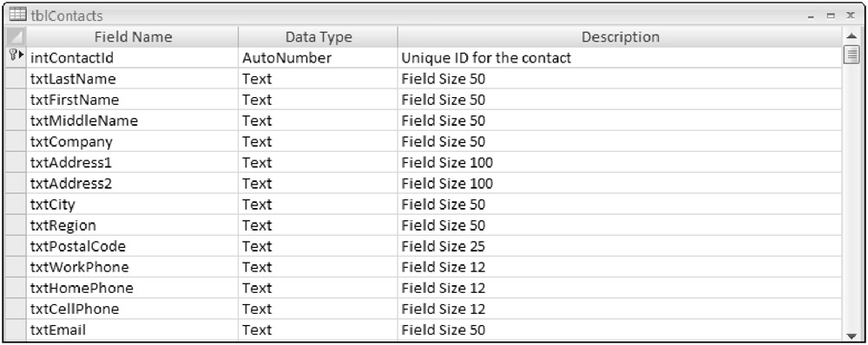Click the Field Name column header
The height and width of the screenshot is (345, 868).
pyautogui.click(x=132, y=37)
